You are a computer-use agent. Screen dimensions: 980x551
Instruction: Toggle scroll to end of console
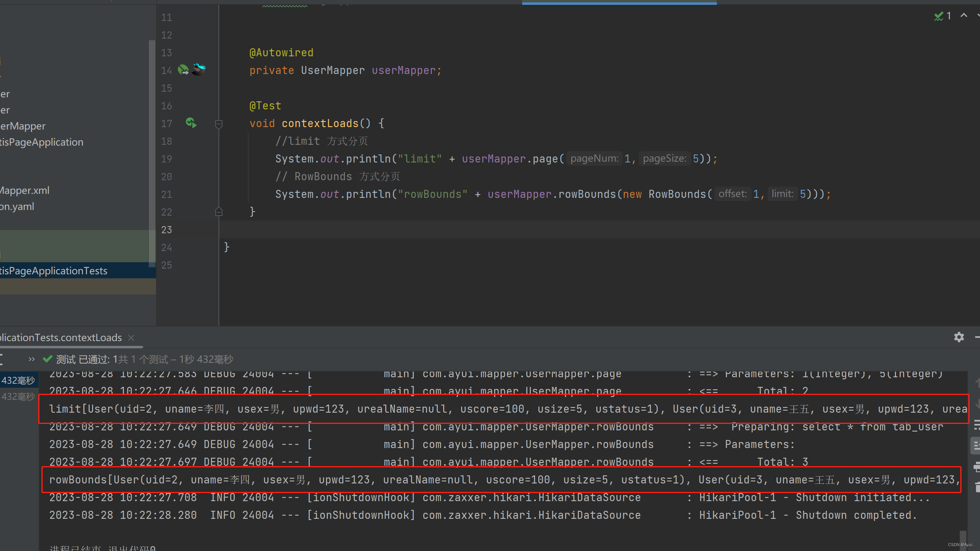pyautogui.click(x=977, y=446)
